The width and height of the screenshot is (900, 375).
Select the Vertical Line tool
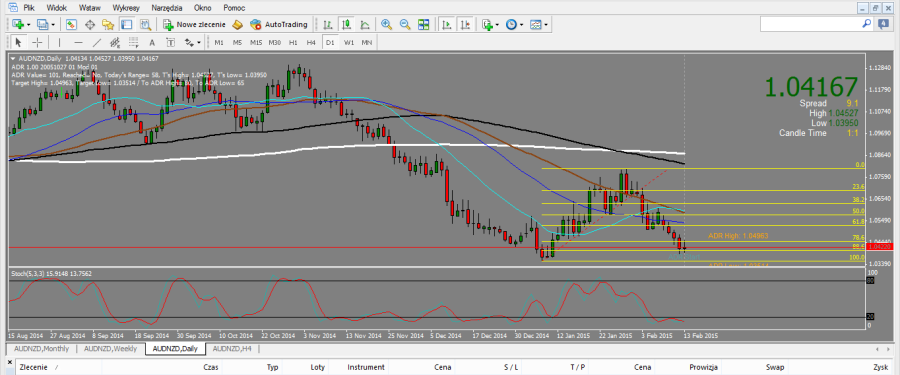click(59, 42)
